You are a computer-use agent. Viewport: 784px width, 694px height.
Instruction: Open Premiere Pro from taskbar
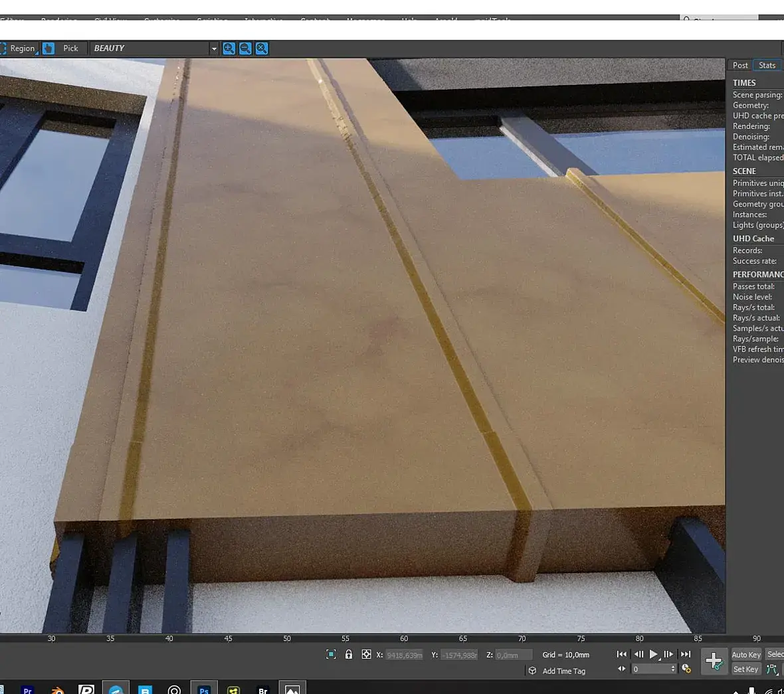tap(28, 689)
